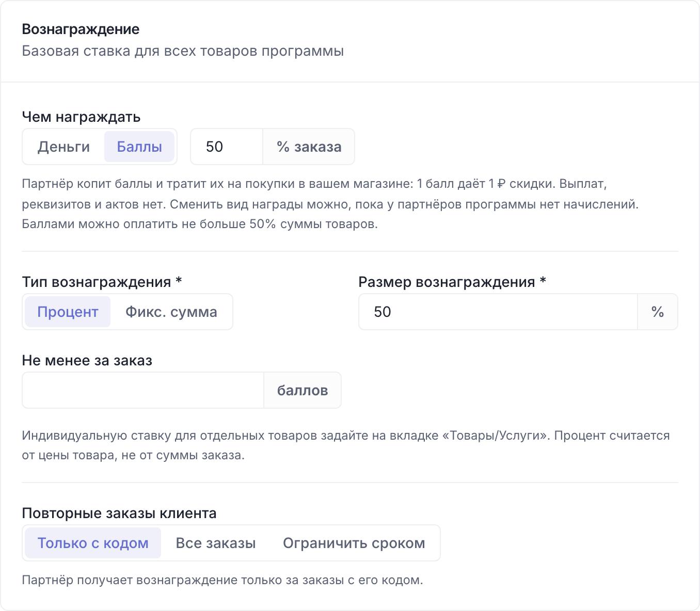The height and width of the screenshot is (611, 700).
Task: Click the «Повторные заказы клиента» label
Action: pyautogui.click(x=119, y=513)
